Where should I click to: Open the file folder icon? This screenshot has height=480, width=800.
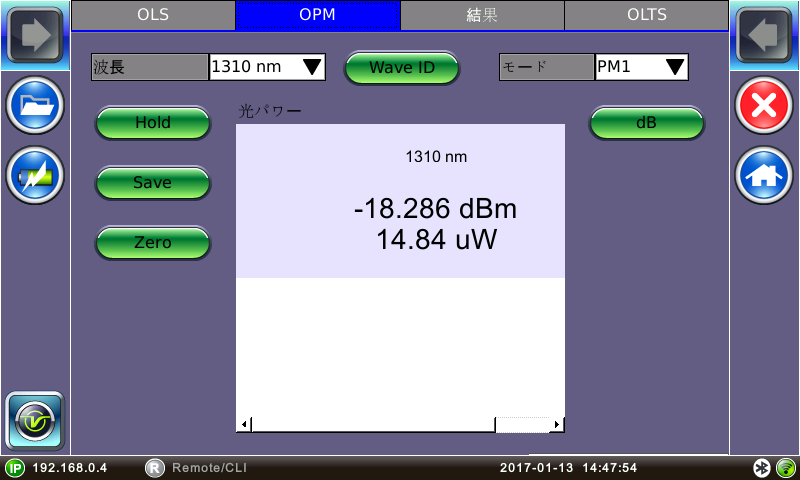35,106
